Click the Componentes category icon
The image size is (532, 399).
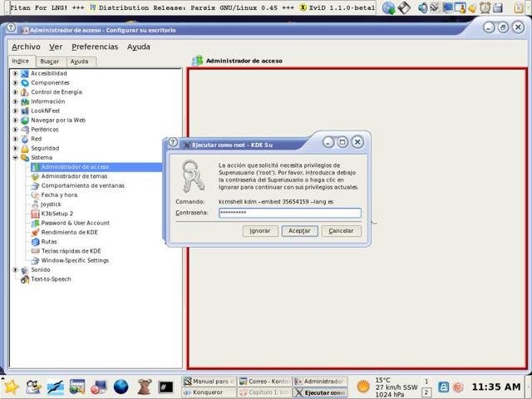[x=25, y=83]
